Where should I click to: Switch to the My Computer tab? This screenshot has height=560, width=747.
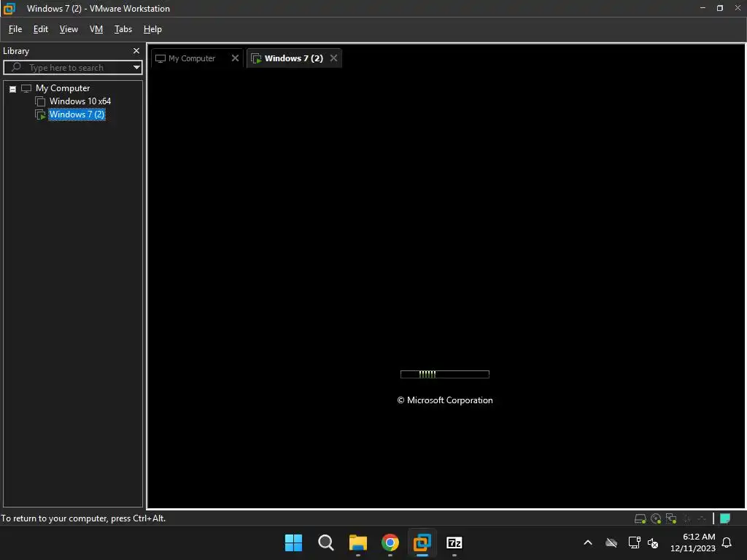tap(192, 58)
